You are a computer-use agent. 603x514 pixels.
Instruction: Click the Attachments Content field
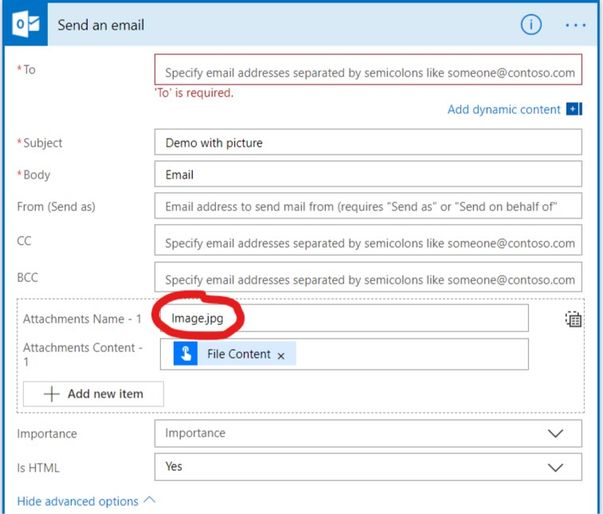coord(344,354)
